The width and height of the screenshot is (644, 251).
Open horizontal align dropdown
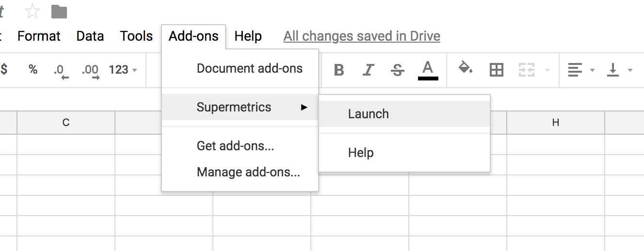tap(580, 70)
